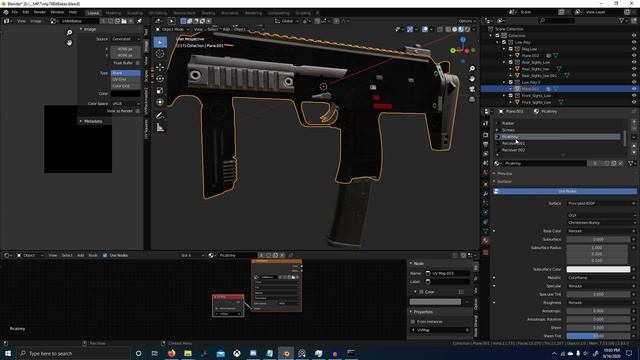Screen dimensions: 640x360
Task: Select the Select Box tool in viewport toolbar
Action: click(x=160, y=42)
